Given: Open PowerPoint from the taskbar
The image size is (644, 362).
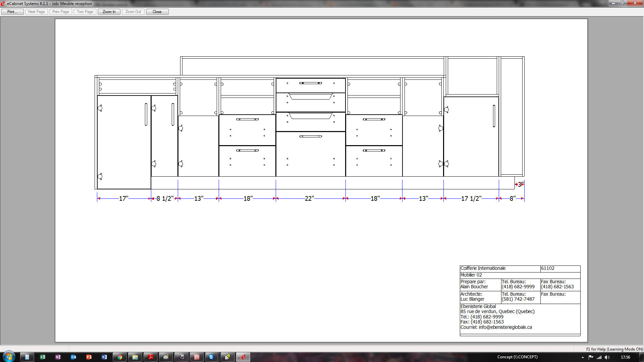Looking at the screenshot, I should (89, 357).
